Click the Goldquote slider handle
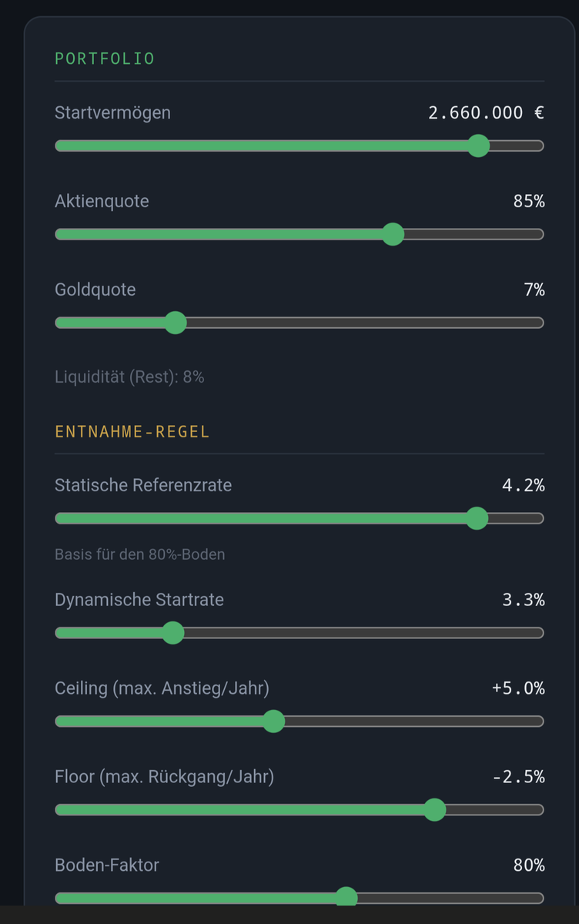579x924 pixels. pyautogui.click(x=176, y=323)
